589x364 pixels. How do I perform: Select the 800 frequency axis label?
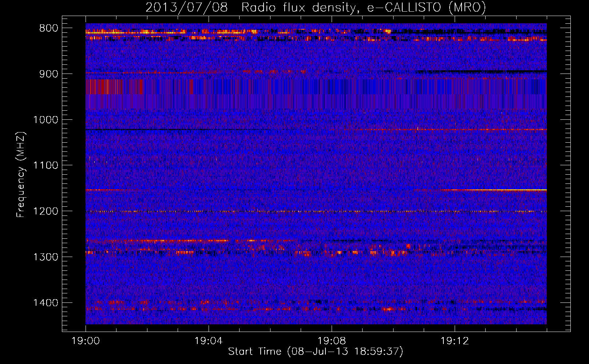(48, 28)
